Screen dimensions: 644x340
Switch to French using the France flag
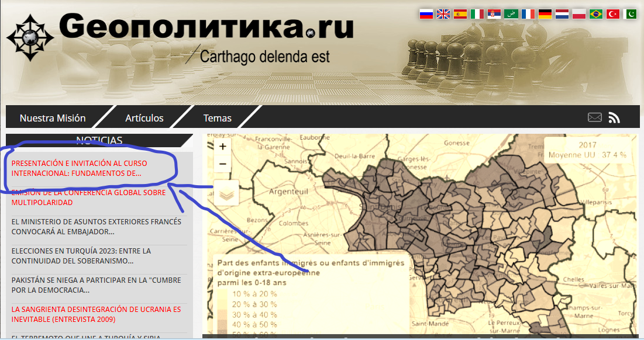point(528,15)
